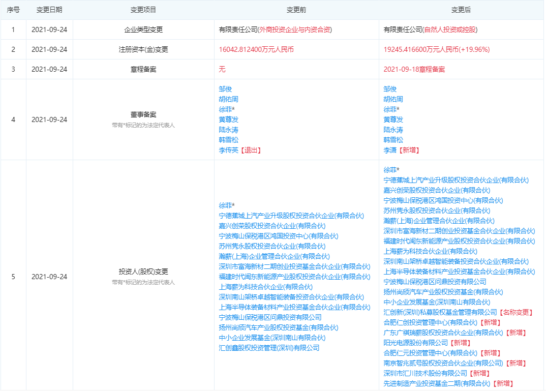Open 扬州尚颀汽车产业股权投资基金 link under 变更前
Screen dimensions: 546x392
click(279, 327)
